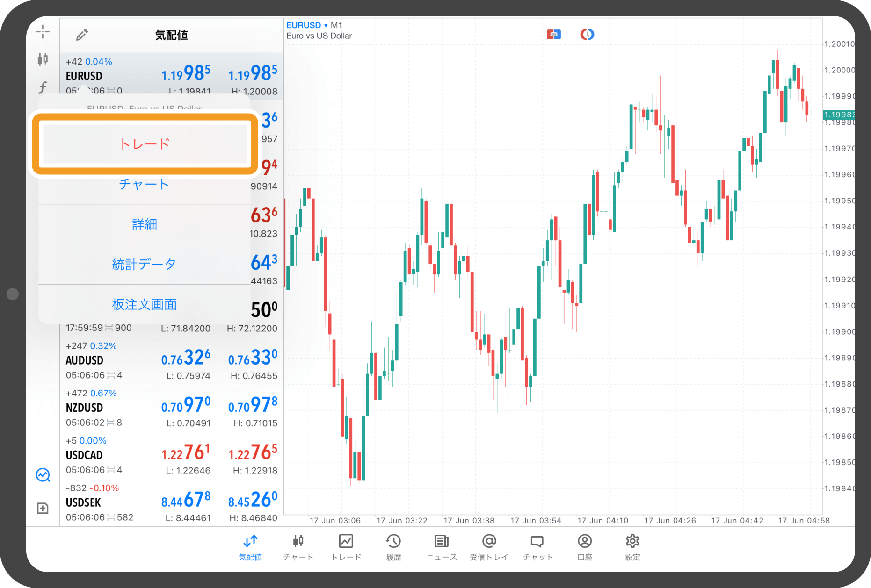Open the EURUSD symbol dropdown on chart
871x588 pixels.
coord(307,25)
